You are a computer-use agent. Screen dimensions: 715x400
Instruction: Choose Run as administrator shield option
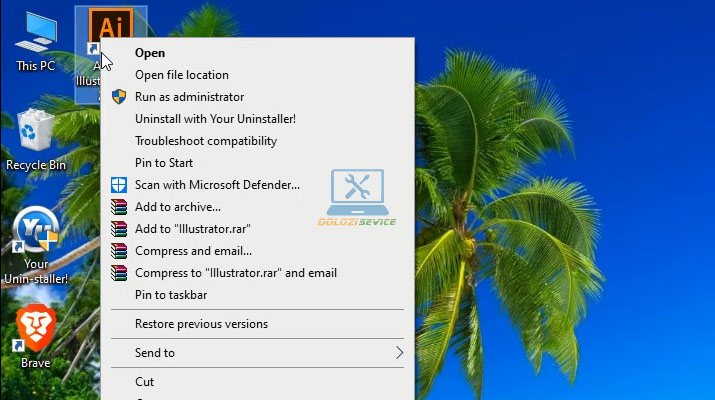pyautogui.click(x=189, y=97)
